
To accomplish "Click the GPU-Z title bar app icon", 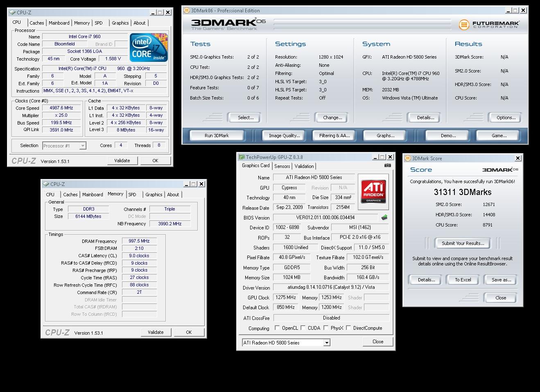I will (242, 157).
